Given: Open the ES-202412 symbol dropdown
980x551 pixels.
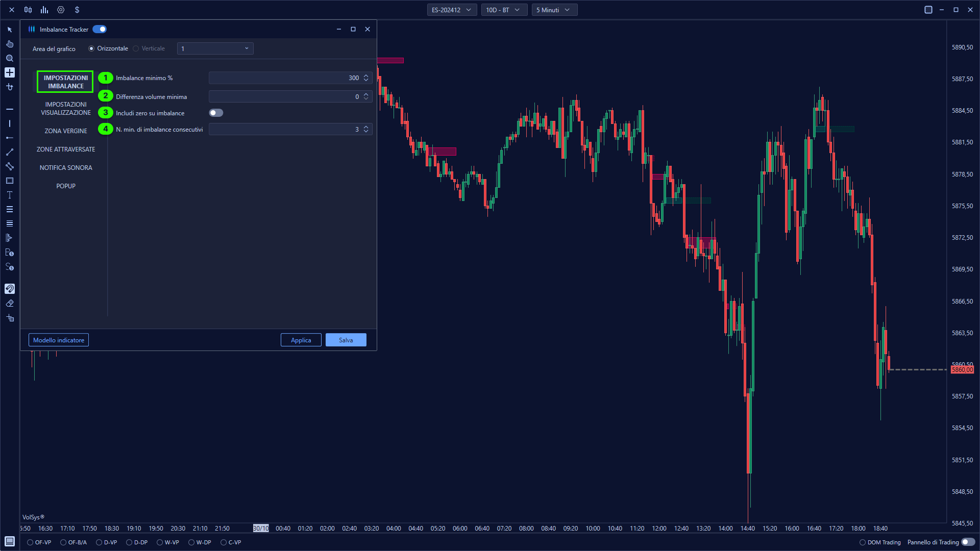Looking at the screenshot, I should click(452, 10).
